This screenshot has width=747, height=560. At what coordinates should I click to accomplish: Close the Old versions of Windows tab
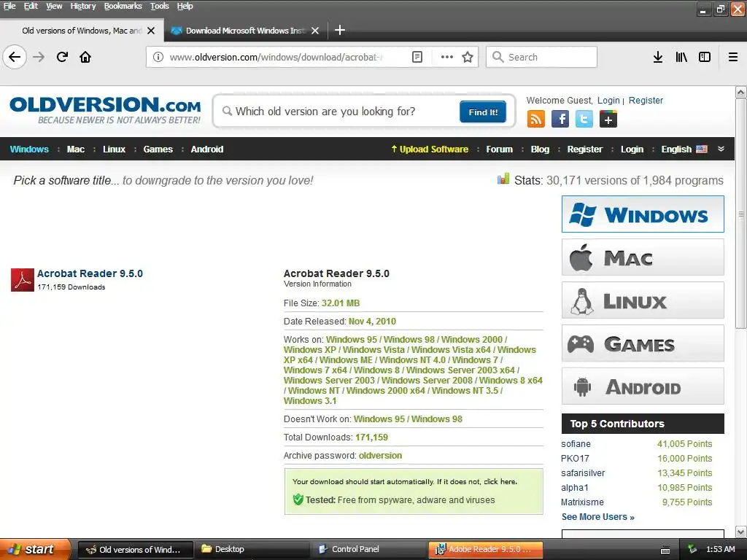[151, 31]
